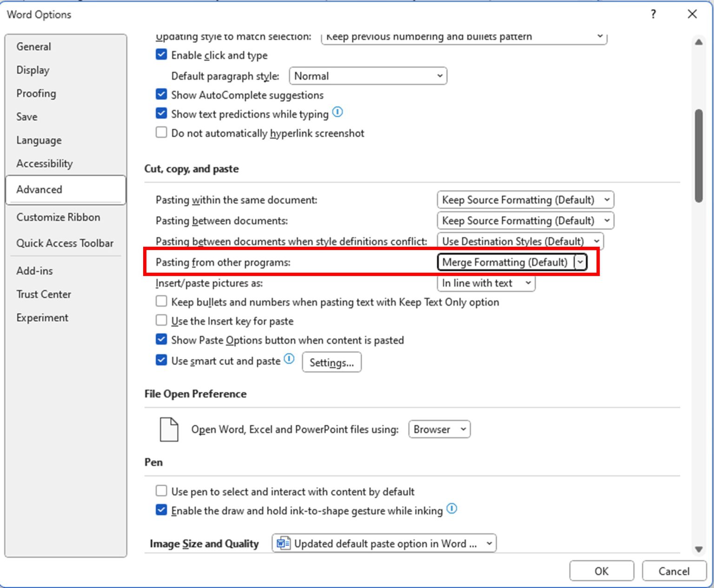This screenshot has height=588, width=714.
Task: Expand the Insert/paste pictures as dropdown
Action: coord(528,283)
